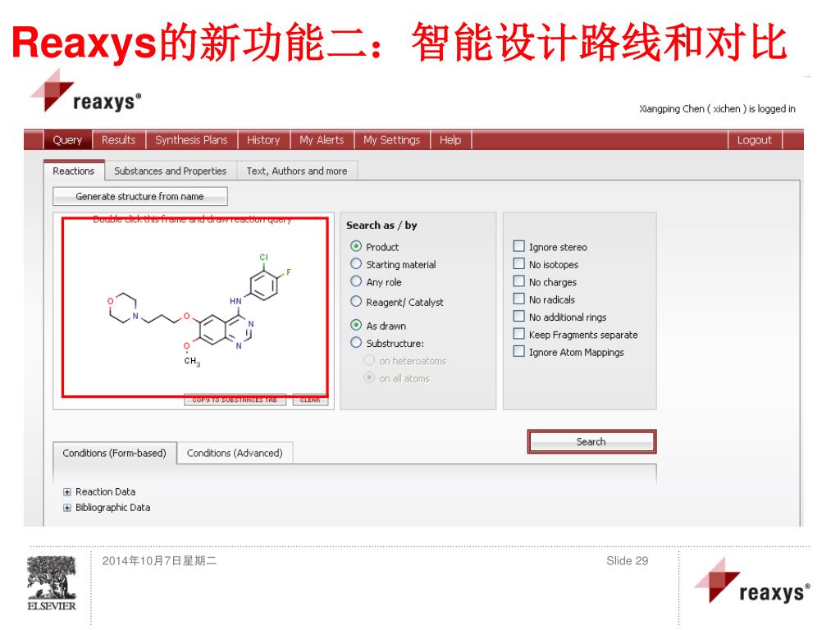Click Logout
Image resolution: width=840 pixels, height=630 pixels.
(755, 139)
